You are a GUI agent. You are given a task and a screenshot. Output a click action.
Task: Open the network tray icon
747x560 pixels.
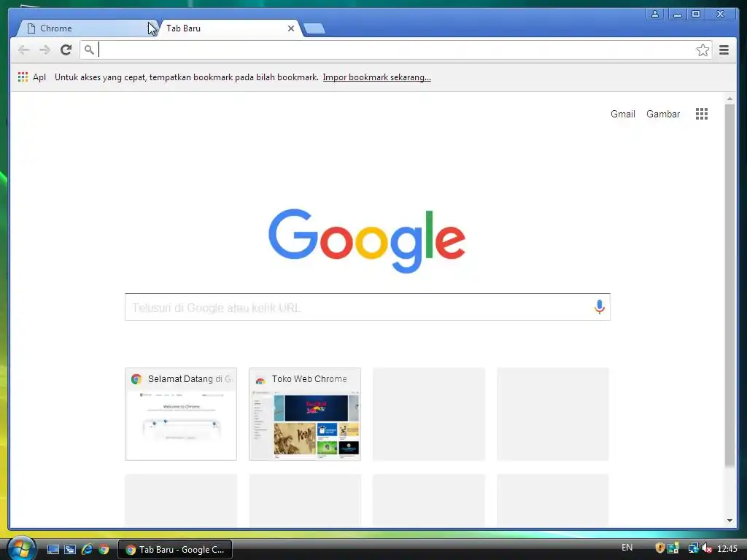pos(693,548)
